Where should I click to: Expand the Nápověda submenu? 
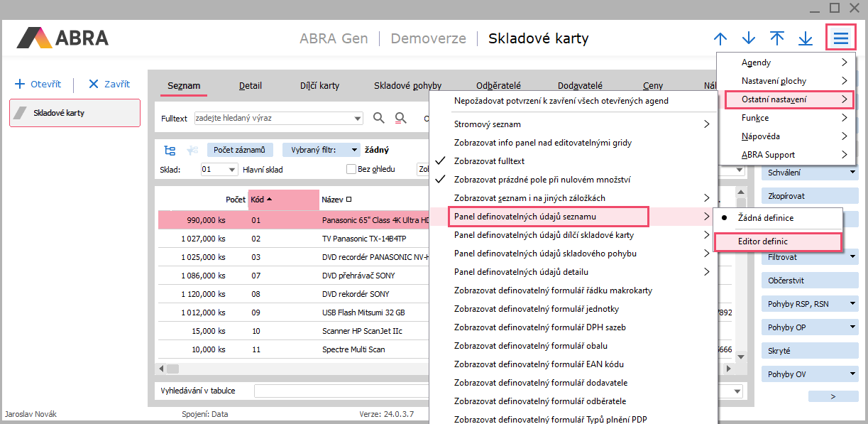click(788, 136)
